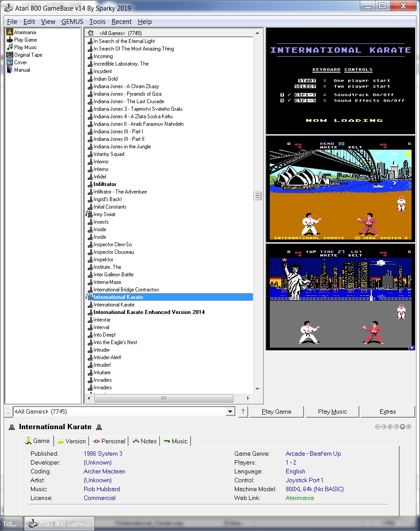Click joystick icon next to Infiltrator
420x531 pixels.
click(90, 184)
